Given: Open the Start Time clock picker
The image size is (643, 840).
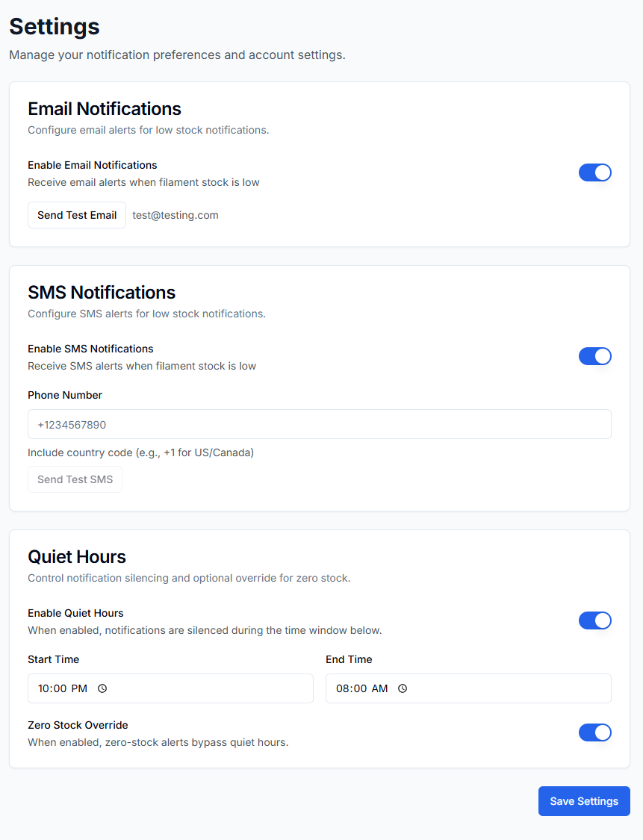Looking at the screenshot, I should [102, 688].
